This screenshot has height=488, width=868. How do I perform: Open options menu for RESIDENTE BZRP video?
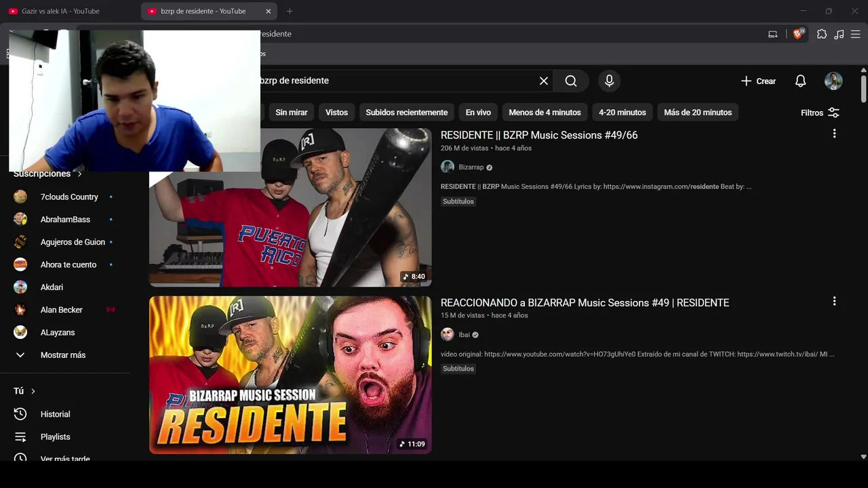pos(834,134)
